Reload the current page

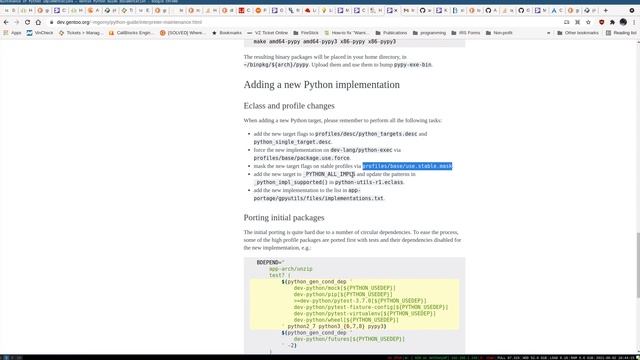(x=27, y=22)
